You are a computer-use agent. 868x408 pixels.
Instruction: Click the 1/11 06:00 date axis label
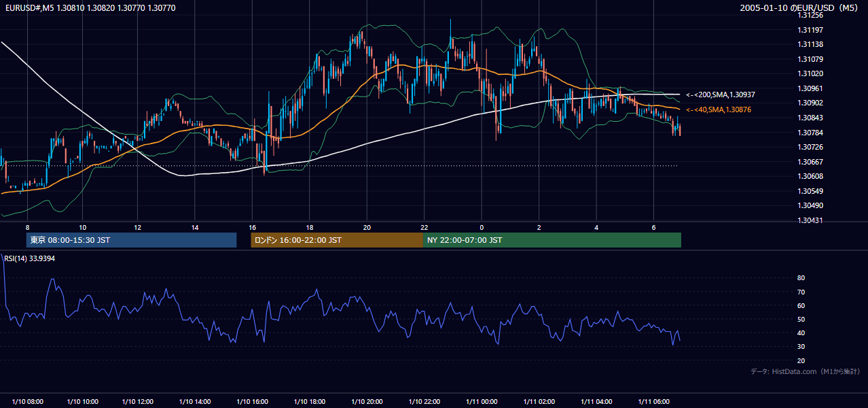pos(653,401)
